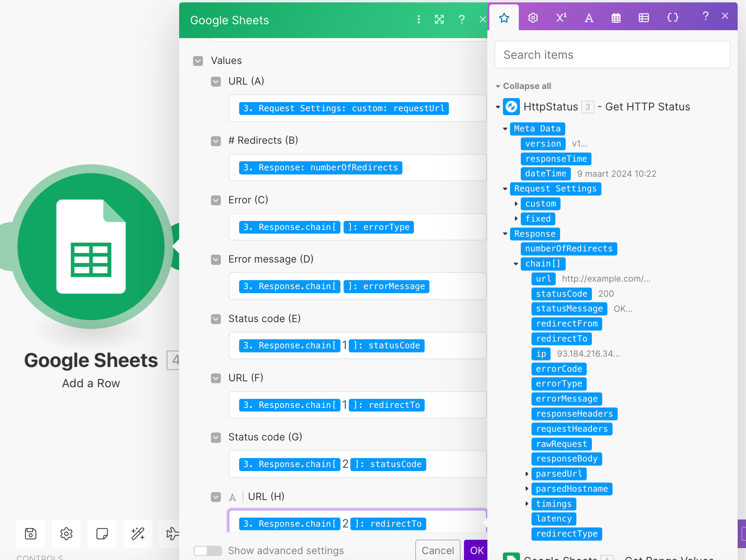Insert the numberOfRedirects variable pill

[x=568, y=249]
